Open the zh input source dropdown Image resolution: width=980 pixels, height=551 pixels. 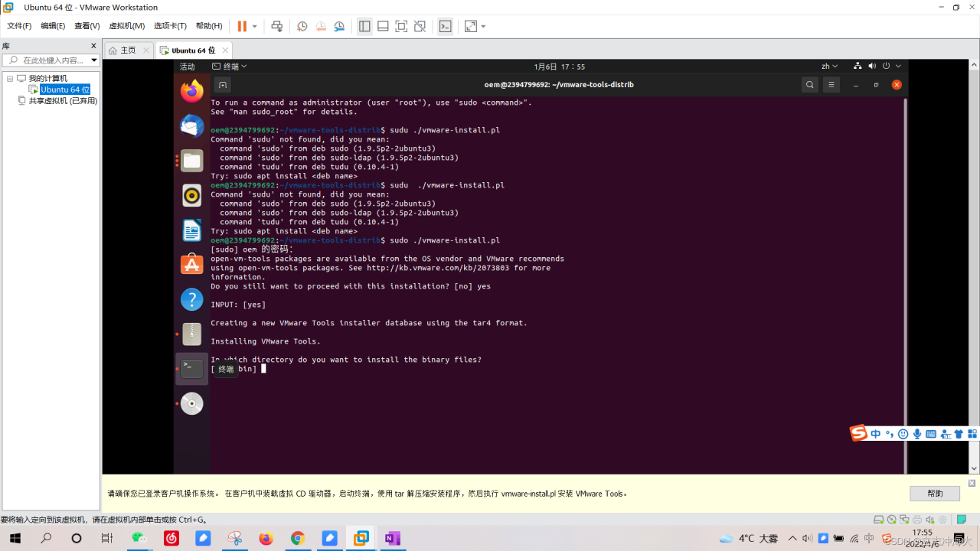[x=829, y=67]
